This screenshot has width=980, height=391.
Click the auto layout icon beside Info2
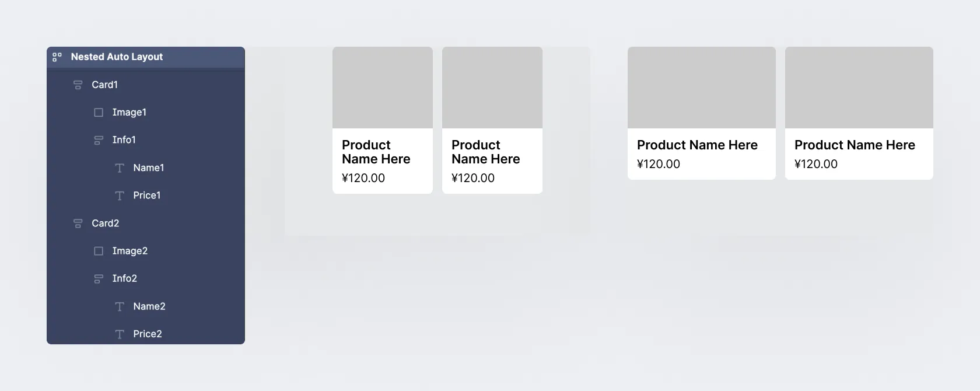(99, 279)
